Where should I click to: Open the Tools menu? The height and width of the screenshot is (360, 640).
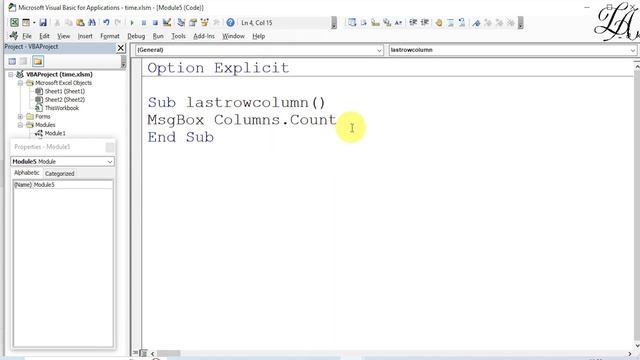coord(178,36)
